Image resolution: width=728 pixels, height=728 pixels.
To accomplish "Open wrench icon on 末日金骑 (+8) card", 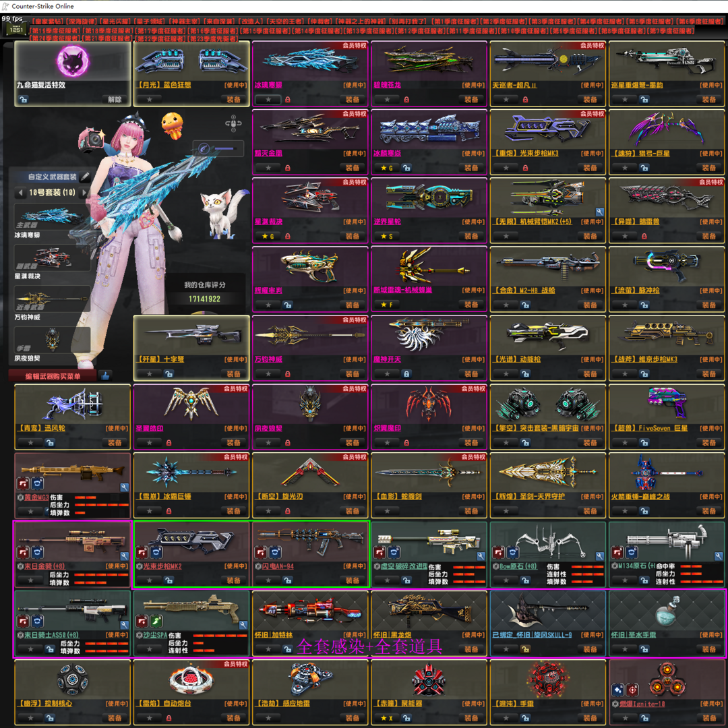I will click(124, 555).
